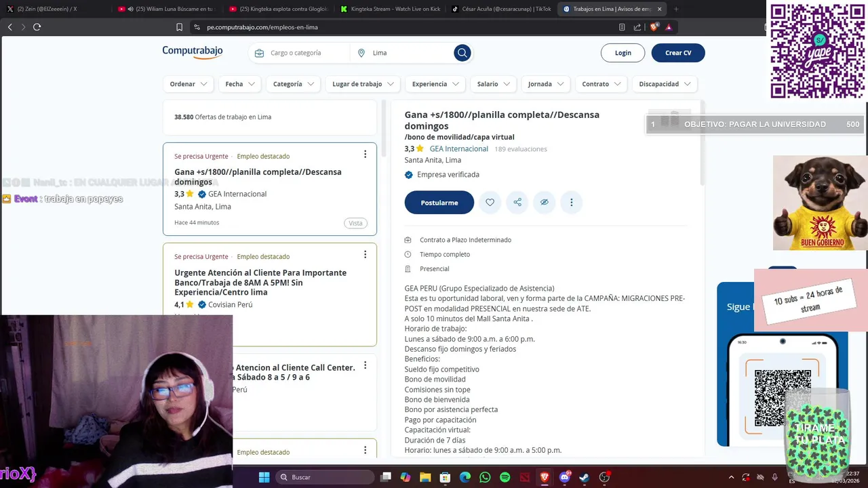
Task: Click the share icon in the address bar
Action: pyautogui.click(x=637, y=27)
